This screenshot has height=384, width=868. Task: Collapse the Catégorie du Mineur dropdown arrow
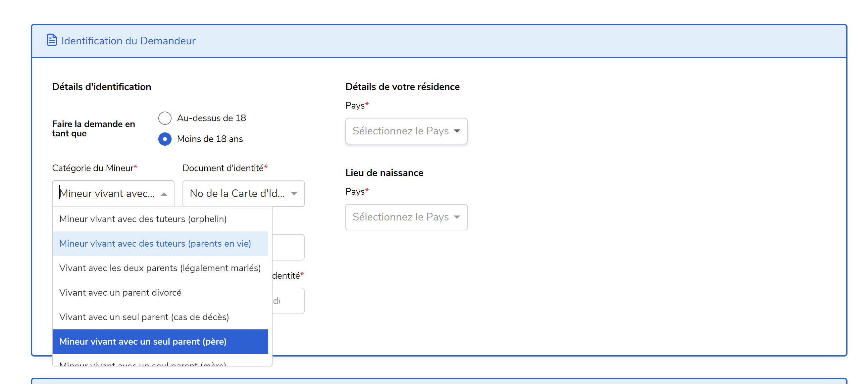164,194
